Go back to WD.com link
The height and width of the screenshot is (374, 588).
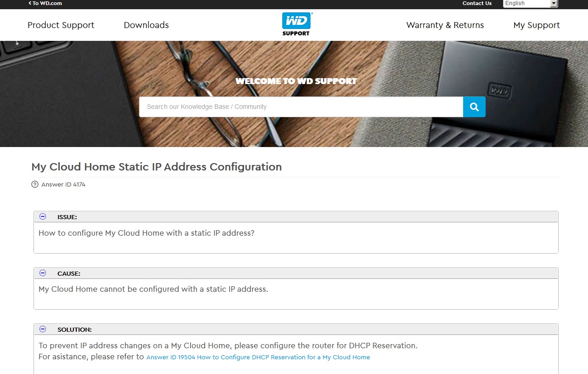[x=45, y=3]
